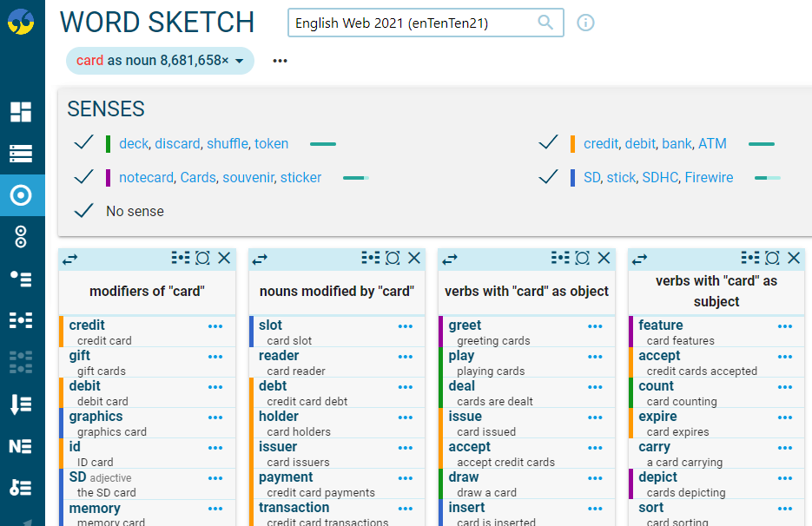Uncheck the 'deck, discard, shuffle, token' sense

[x=83, y=143]
